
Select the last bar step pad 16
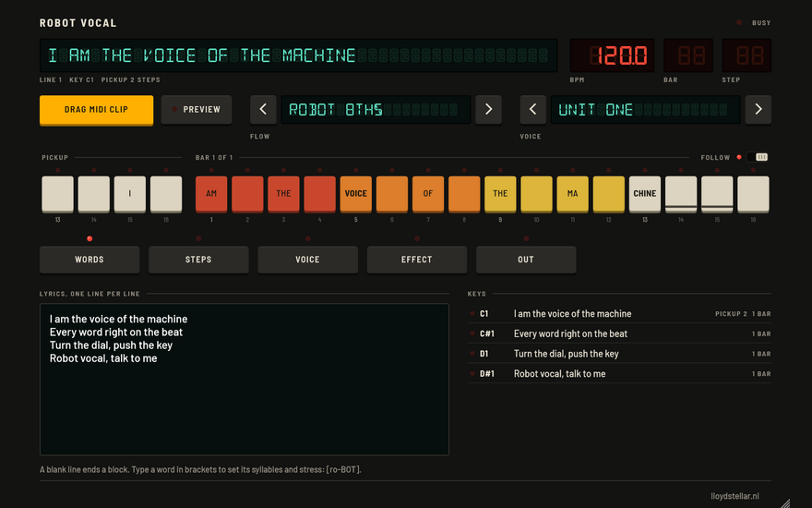click(753, 194)
